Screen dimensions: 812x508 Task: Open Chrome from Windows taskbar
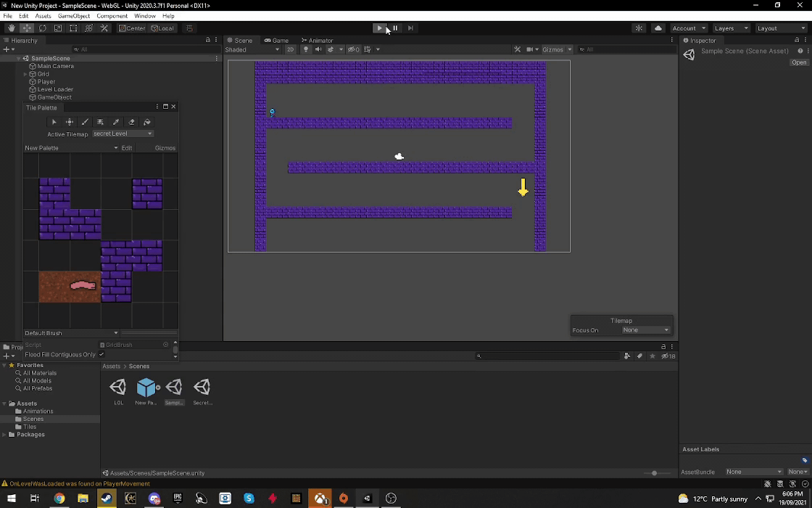[x=59, y=499]
